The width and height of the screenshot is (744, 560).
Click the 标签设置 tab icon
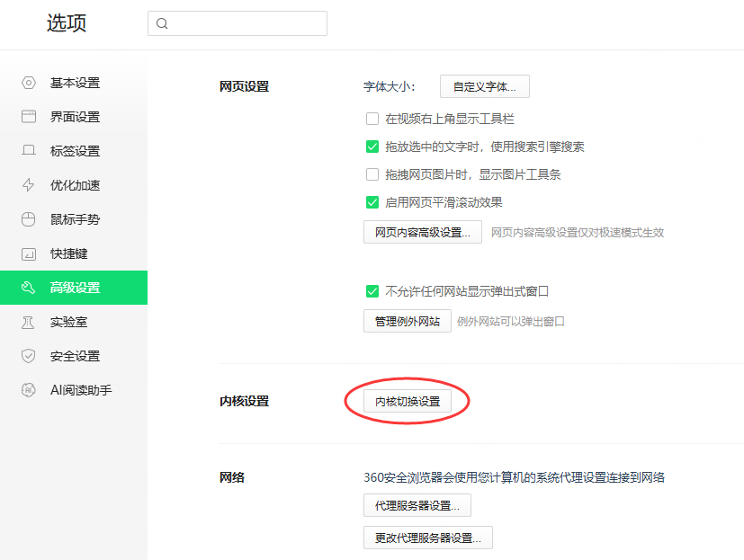(29, 151)
